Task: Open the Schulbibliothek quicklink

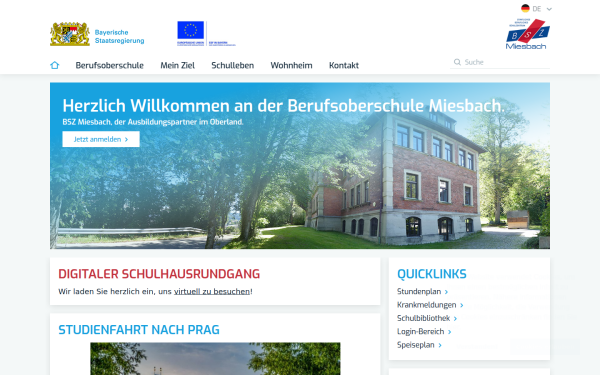Action: 427,318
